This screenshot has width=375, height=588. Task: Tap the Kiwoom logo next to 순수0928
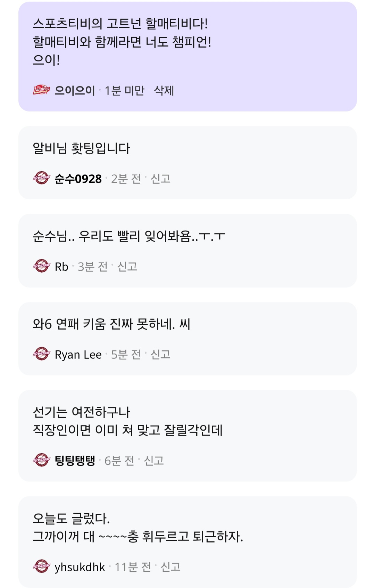[42, 179]
